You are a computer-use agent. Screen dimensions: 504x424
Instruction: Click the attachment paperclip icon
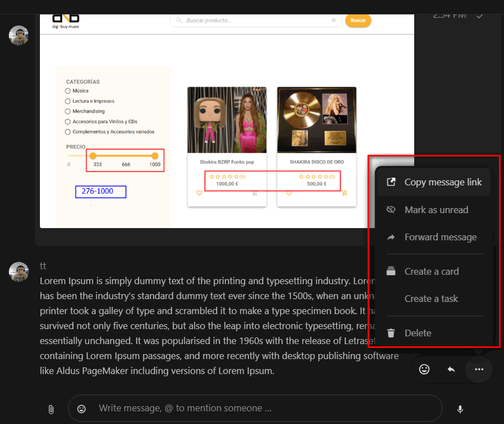click(51, 409)
